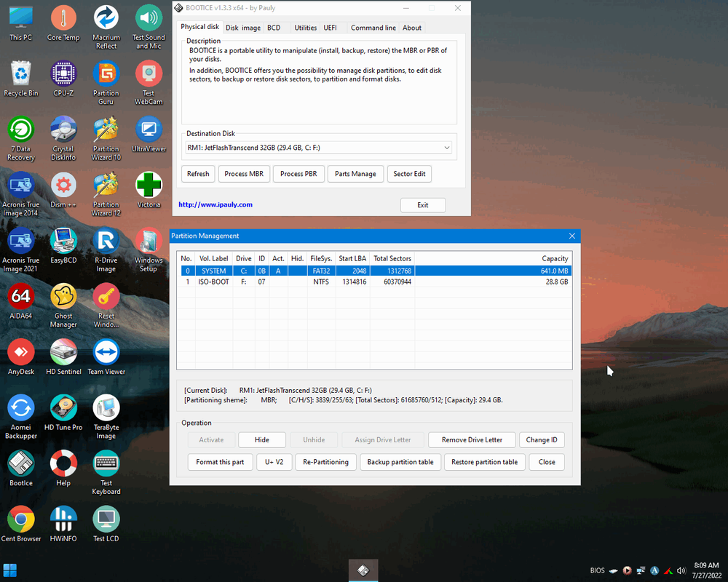Click the Hide partition button
728x582 pixels.
pyautogui.click(x=262, y=440)
